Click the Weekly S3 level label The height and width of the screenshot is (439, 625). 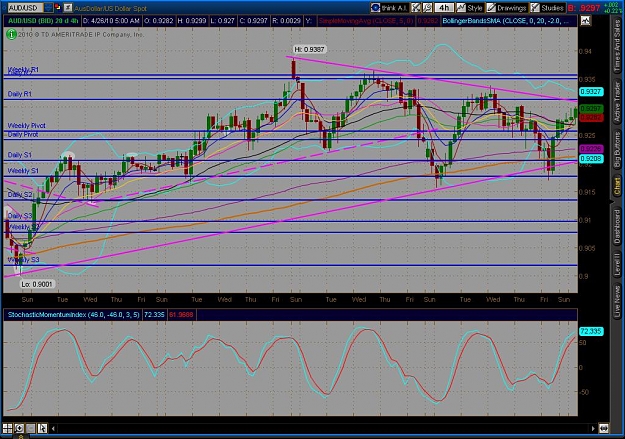click(23, 260)
